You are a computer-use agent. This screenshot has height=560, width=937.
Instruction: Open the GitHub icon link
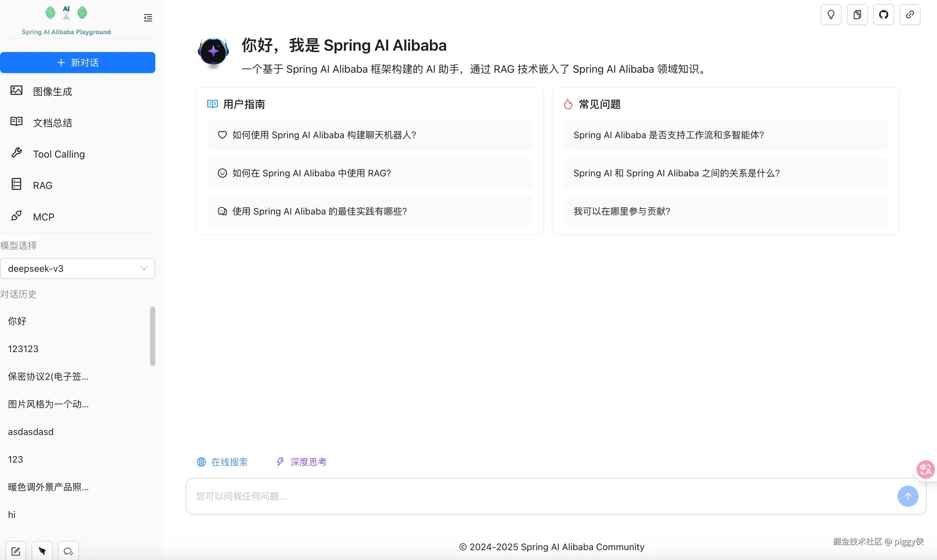coord(883,15)
